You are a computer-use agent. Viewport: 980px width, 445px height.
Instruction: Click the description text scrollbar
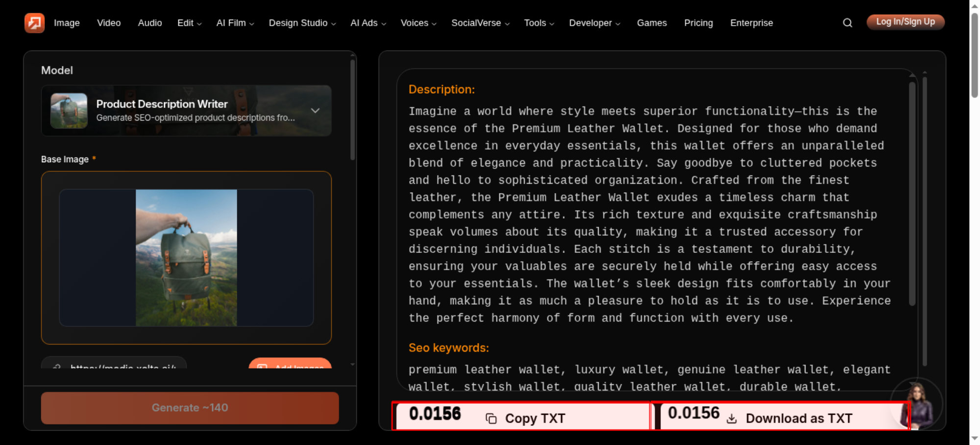912,194
